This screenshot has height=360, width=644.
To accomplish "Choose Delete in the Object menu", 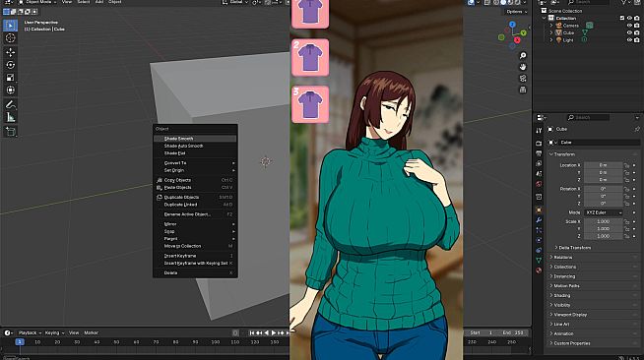I will (195, 273).
